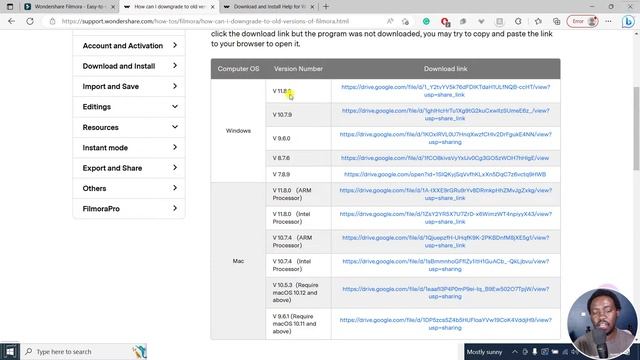
Task: Close the Download and Install Help tab
Action: point(312,7)
